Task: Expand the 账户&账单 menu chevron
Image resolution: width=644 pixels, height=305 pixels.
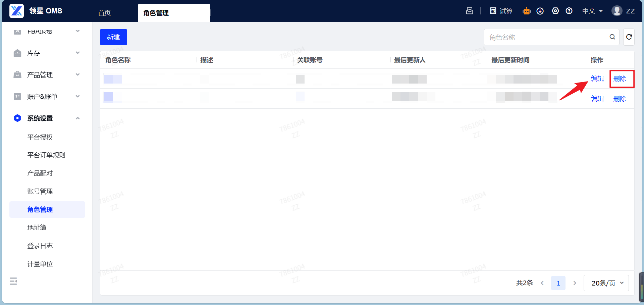Action: tap(78, 96)
